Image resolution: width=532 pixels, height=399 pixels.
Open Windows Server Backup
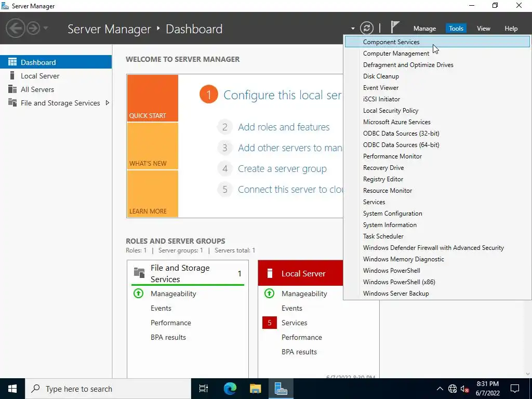click(x=437, y=294)
